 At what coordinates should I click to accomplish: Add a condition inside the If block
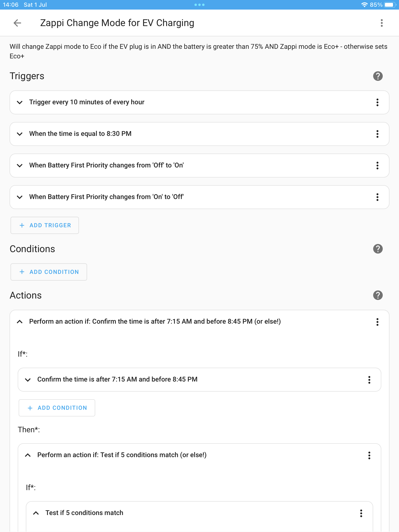pyautogui.click(x=57, y=408)
